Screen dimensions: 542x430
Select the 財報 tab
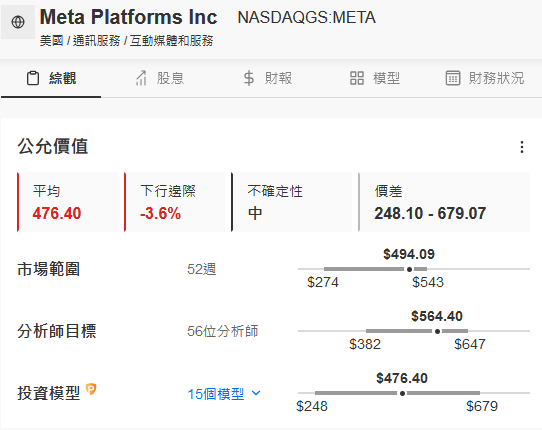[x=268, y=78]
